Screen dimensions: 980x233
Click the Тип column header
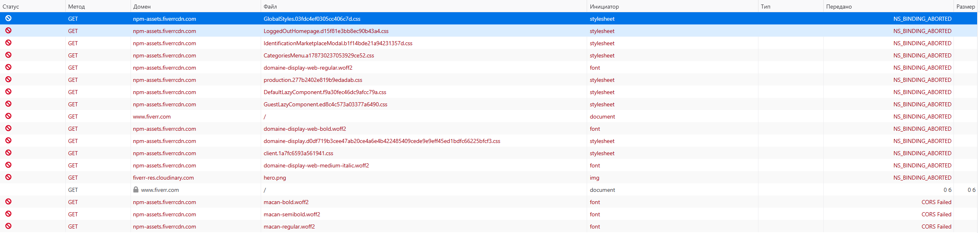(765, 7)
